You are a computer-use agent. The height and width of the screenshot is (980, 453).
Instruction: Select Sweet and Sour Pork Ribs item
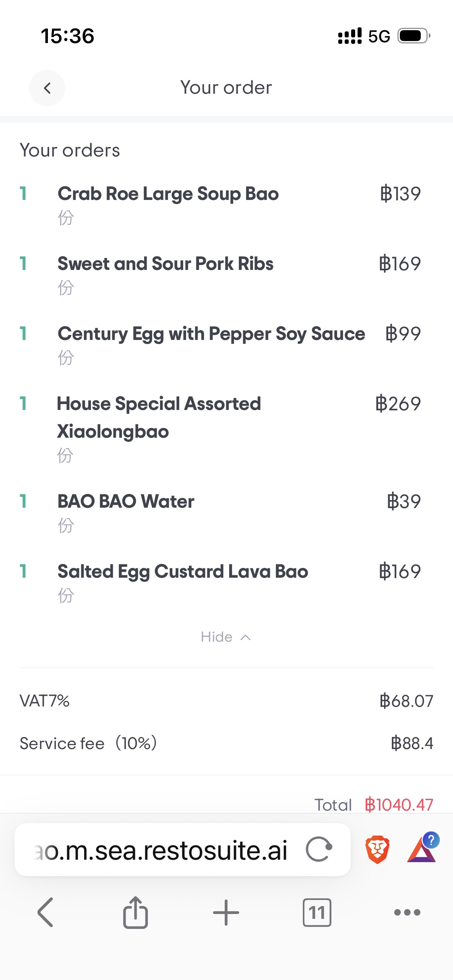165,264
